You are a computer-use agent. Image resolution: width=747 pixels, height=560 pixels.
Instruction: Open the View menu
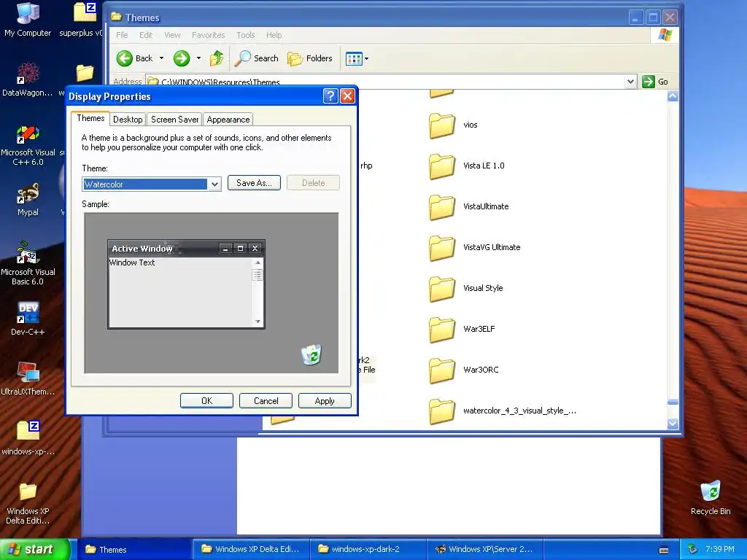(172, 35)
